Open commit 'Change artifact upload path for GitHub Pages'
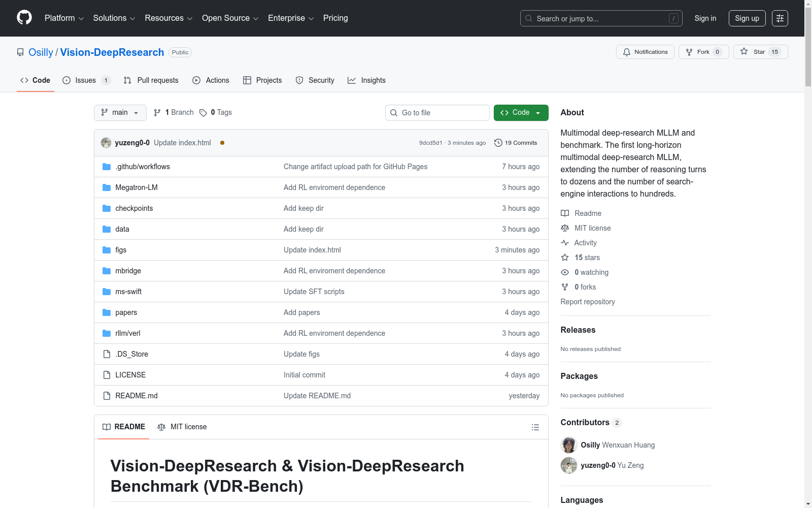The width and height of the screenshot is (812, 508). 355,167
